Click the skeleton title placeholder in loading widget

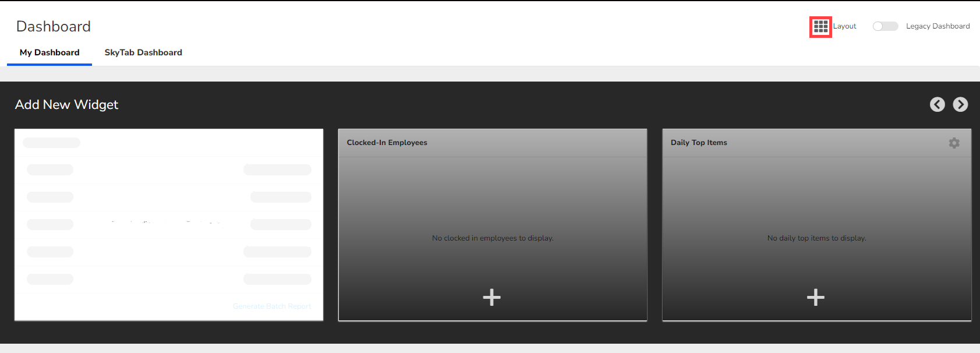tap(51, 143)
